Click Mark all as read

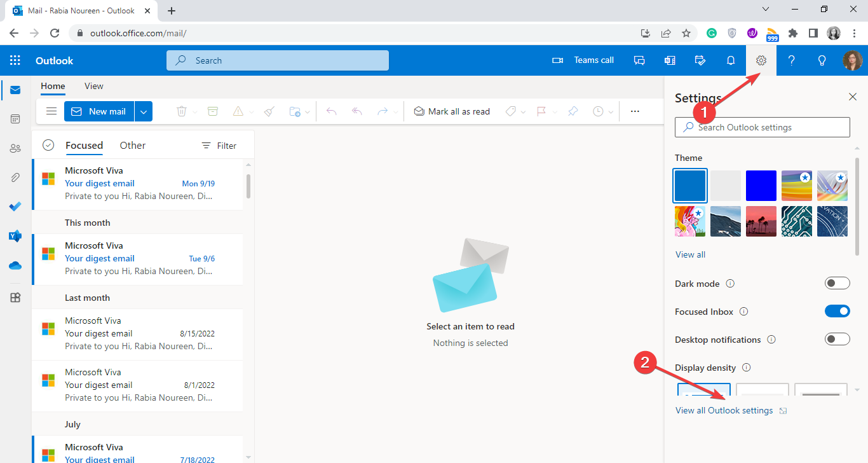452,111
